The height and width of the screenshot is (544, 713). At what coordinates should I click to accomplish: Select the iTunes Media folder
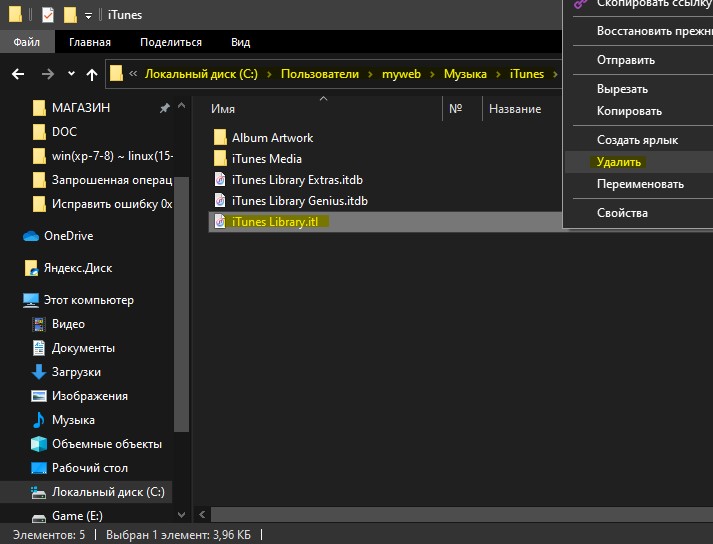(x=257, y=159)
